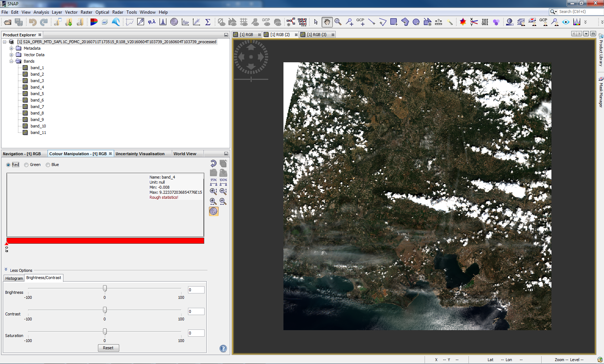Stretch histogram vertically zoom-in icon

pyautogui.click(x=214, y=192)
